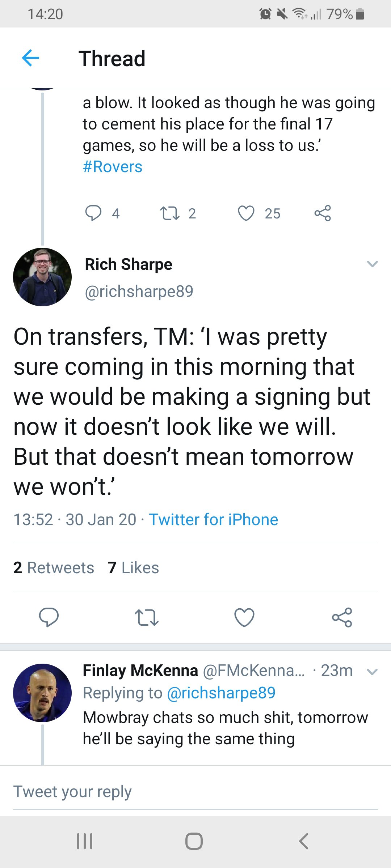The image size is (391, 868).
Task: Expand options chevron on Rich Sharpe's tweet
Action: tap(372, 264)
